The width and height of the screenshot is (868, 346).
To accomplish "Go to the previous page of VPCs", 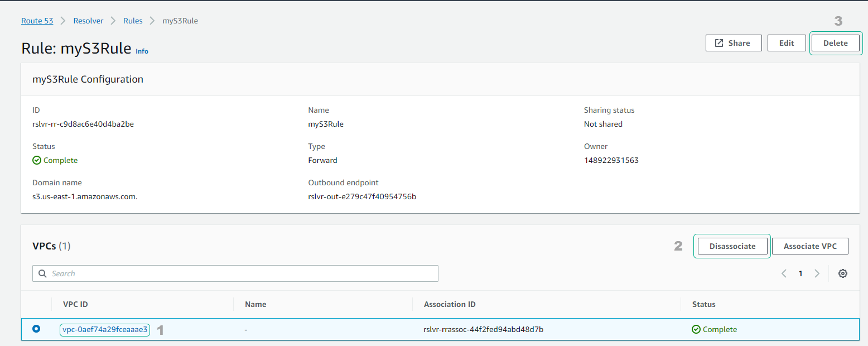I will coord(784,273).
